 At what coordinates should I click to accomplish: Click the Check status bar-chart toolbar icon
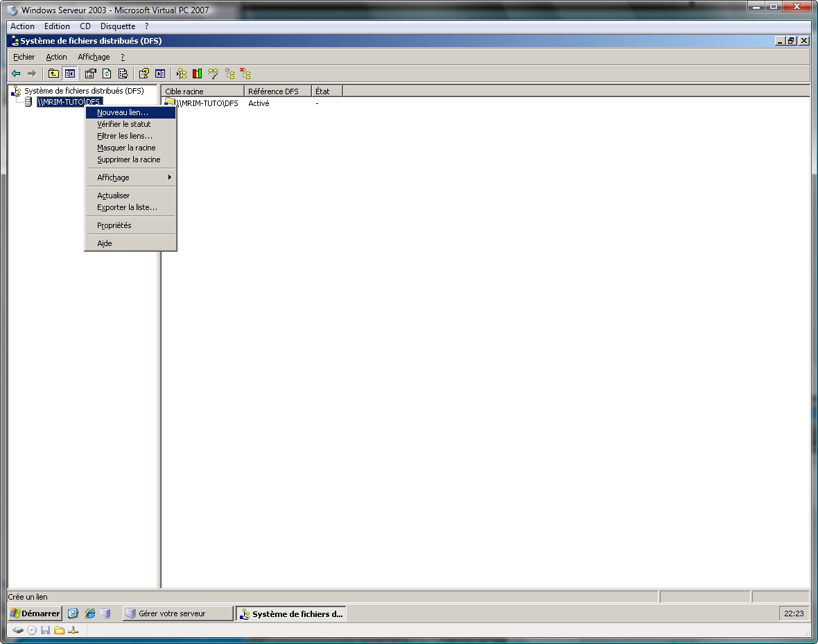tap(197, 73)
